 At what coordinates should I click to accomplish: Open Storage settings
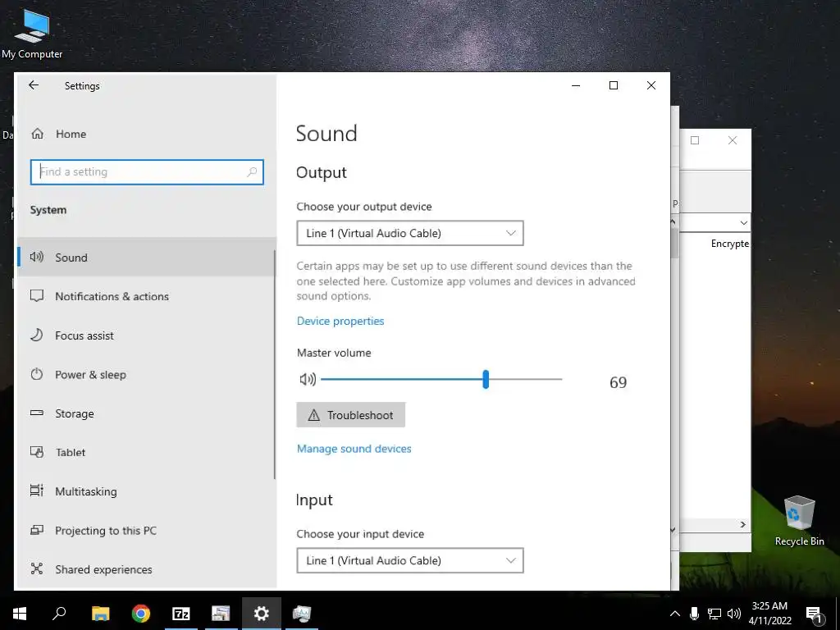click(146, 413)
